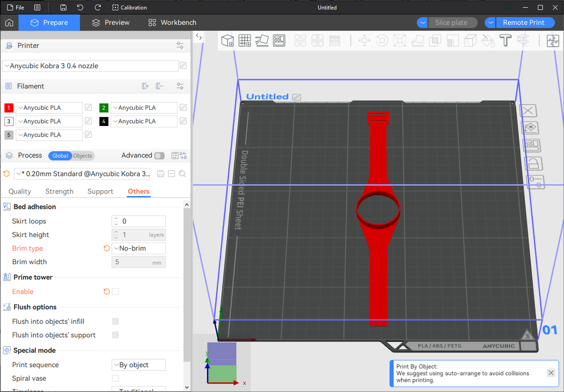Open the Assembly view puzzle icon

point(553,41)
